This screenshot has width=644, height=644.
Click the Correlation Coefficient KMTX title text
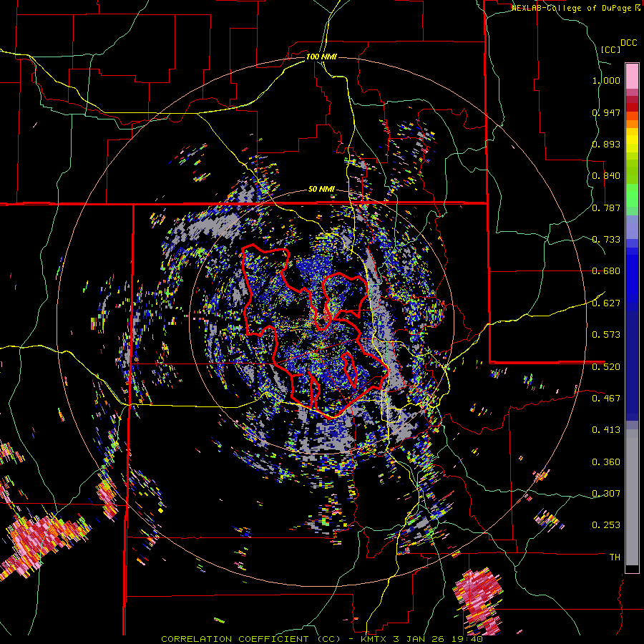point(321,639)
